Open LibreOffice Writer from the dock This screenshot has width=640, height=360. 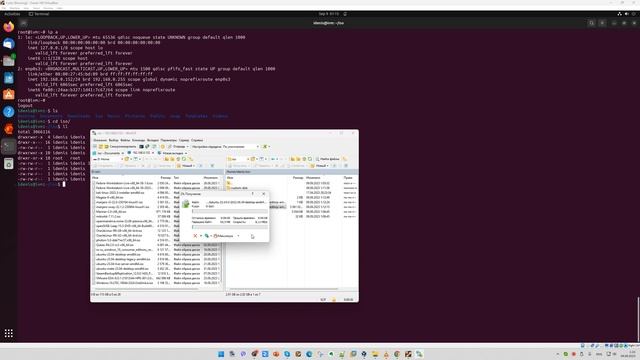[9, 78]
